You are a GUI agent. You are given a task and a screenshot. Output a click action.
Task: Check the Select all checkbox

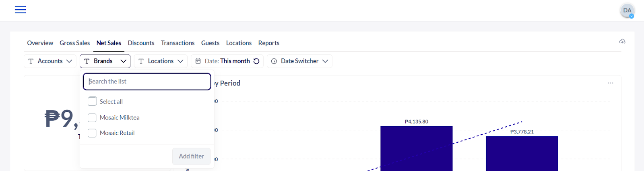point(92,102)
